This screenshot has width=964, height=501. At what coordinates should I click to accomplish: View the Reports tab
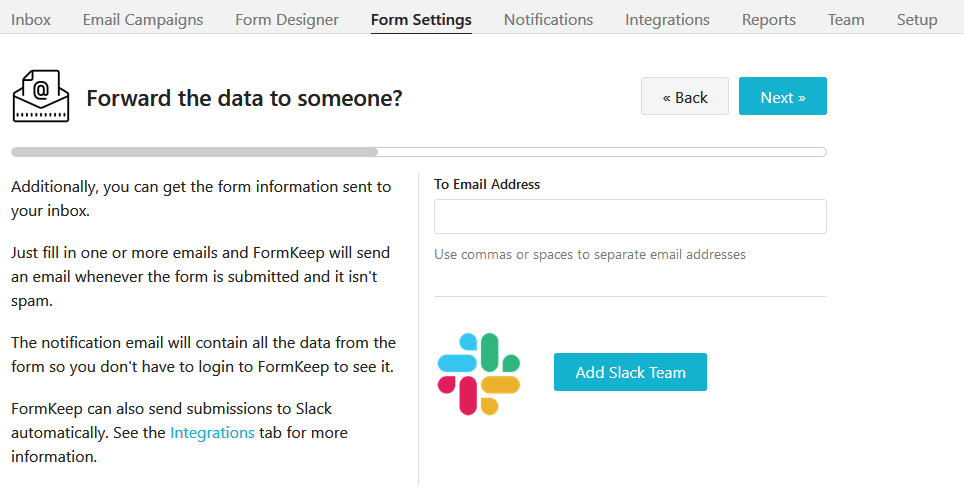click(769, 20)
